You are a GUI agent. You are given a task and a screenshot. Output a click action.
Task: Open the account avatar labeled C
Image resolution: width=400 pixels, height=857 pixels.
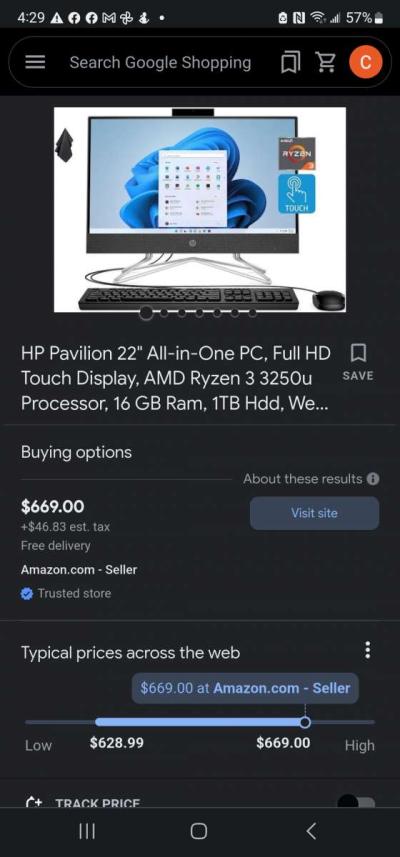pos(364,62)
